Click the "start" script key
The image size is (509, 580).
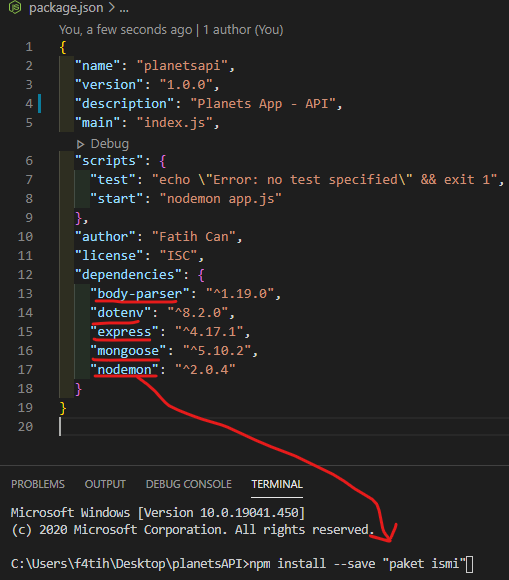(117, 199)
